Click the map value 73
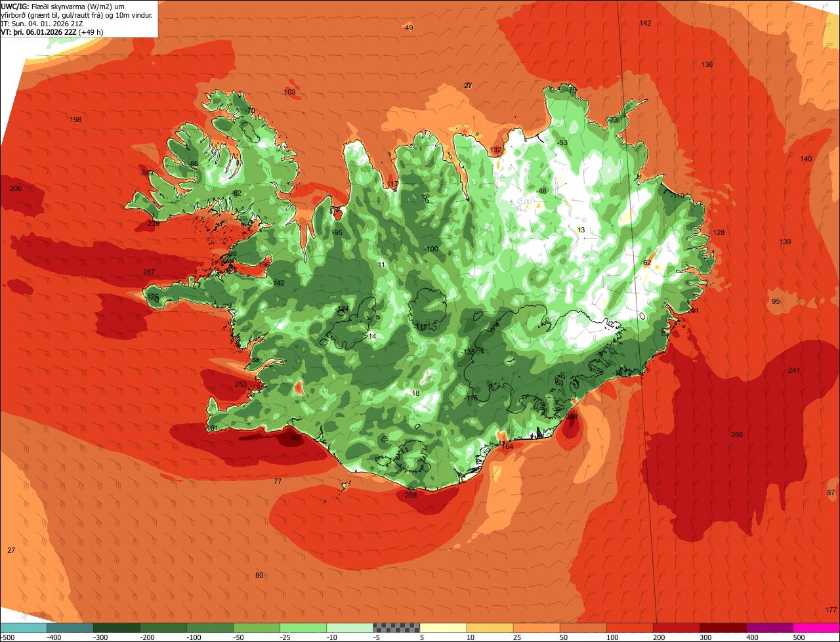The image size is (840, 642). (614, 120)
